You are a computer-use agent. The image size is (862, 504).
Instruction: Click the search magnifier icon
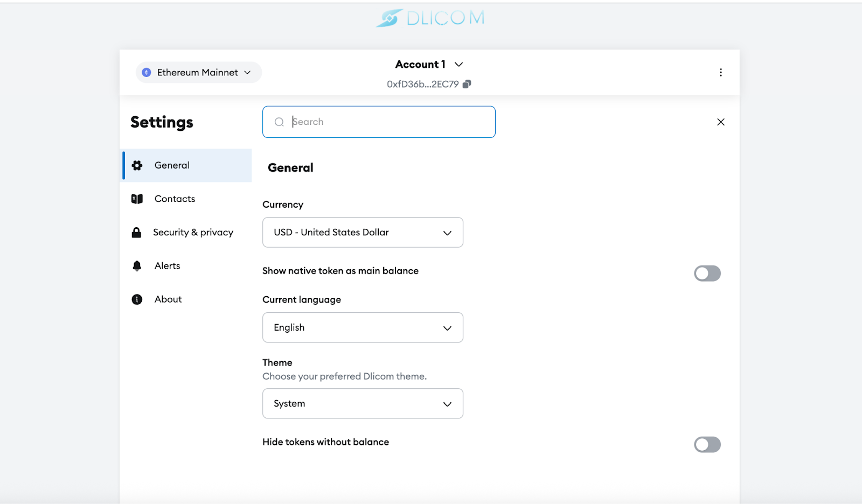click(x=279, y=122)
